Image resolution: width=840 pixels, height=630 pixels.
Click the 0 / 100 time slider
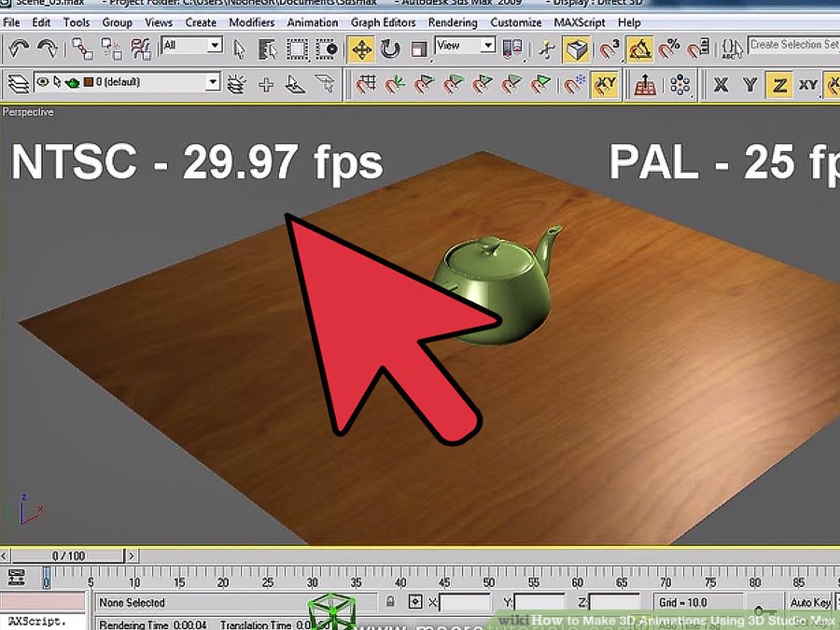(x=68, y=556)
